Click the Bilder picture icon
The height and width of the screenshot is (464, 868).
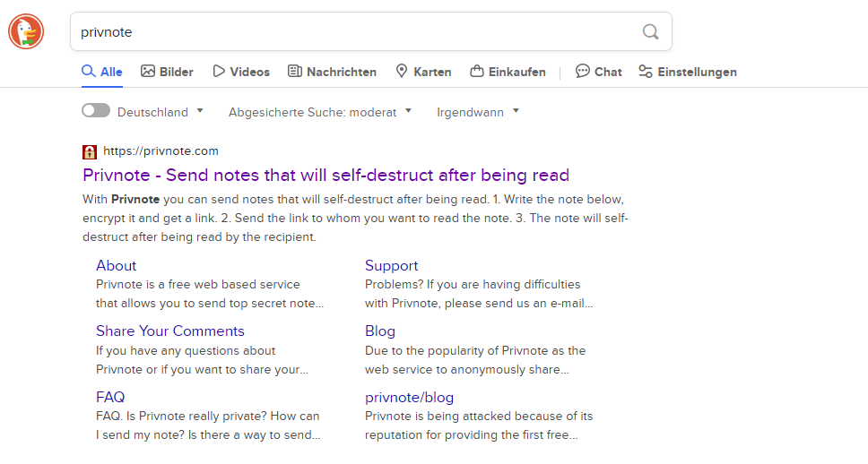tap(148, 72)
